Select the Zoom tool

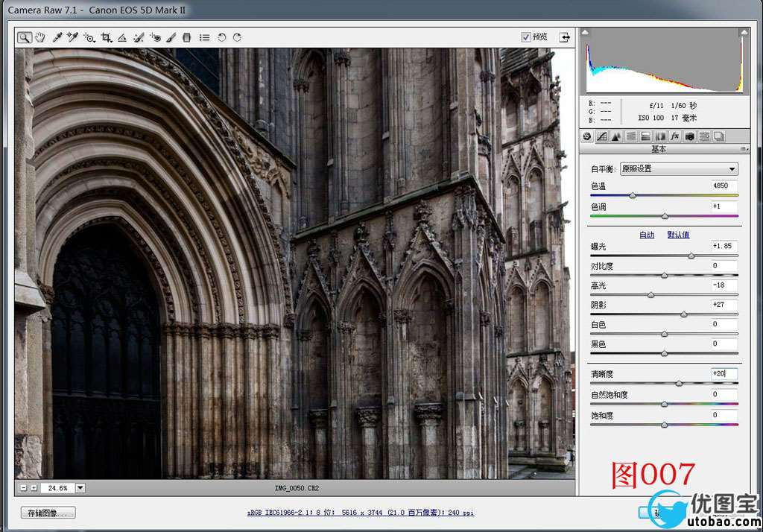(25, 37)
